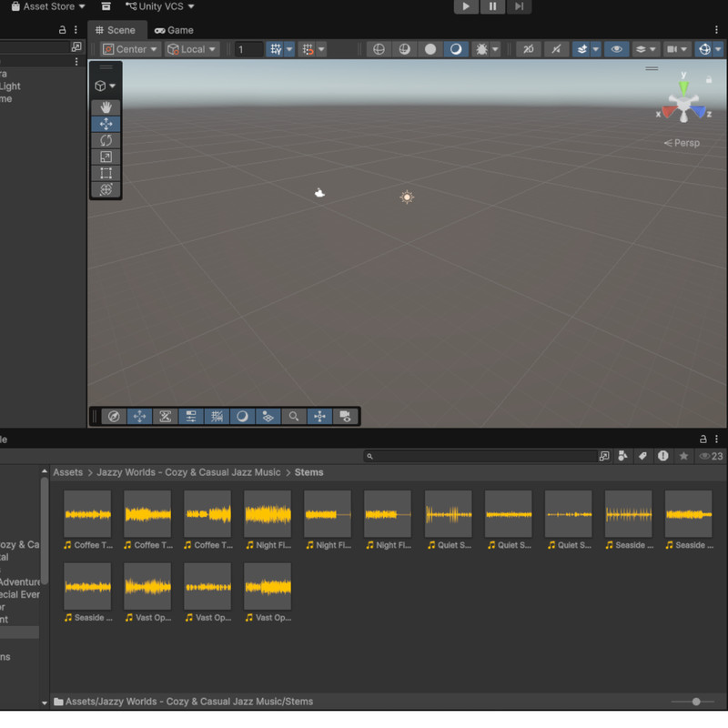728x728 pixels.
Task: Toggle 2D view mode
Action: click(528, 49)
